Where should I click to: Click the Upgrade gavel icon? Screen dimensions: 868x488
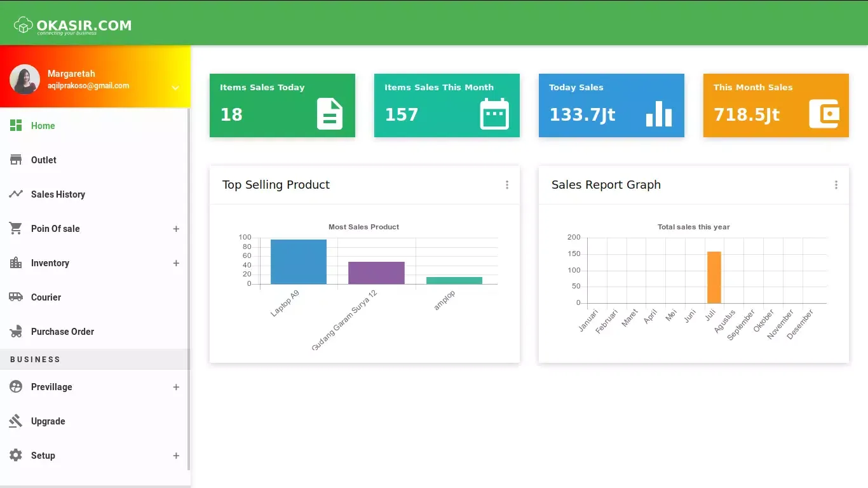coord(16,421)
